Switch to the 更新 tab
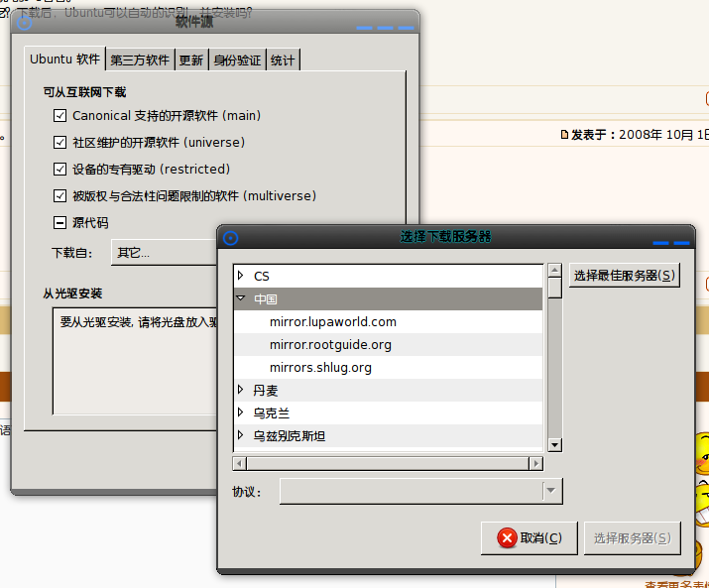 click(x=190, y=60)
